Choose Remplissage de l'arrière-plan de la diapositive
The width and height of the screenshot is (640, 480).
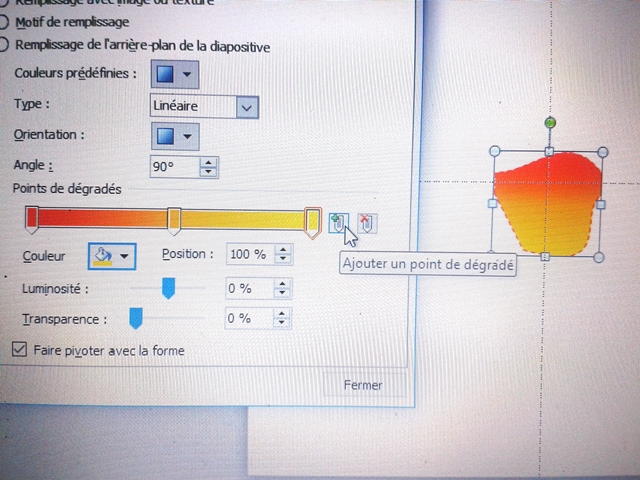point(6,45)
